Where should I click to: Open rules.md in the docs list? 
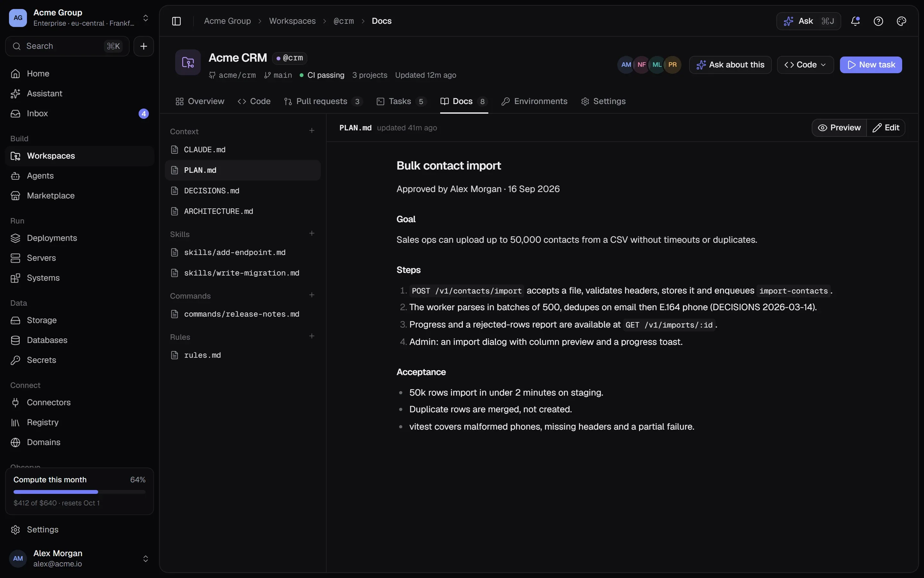coord(243,355)
